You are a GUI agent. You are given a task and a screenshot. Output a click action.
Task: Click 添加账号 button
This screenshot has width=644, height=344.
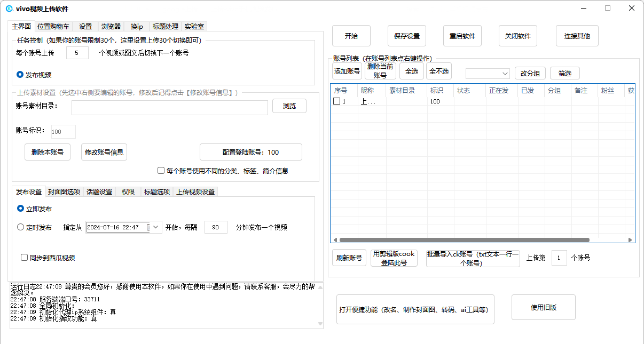(347, 71)
